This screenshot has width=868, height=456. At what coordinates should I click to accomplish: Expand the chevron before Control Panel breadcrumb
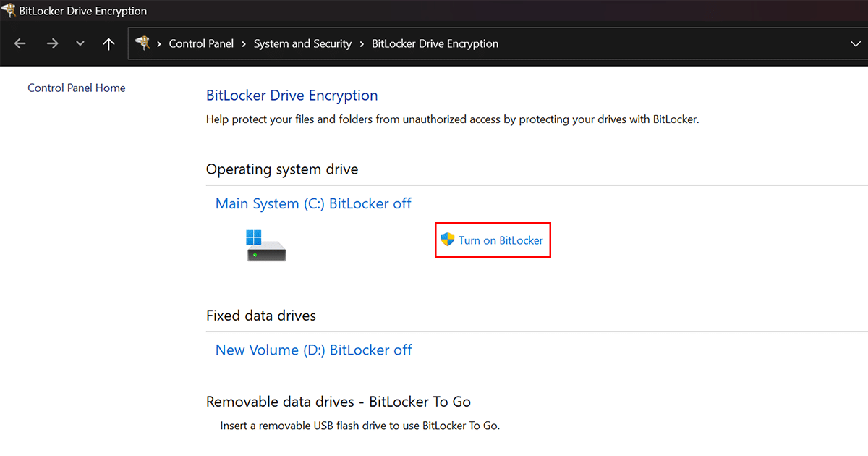[160, 44]
